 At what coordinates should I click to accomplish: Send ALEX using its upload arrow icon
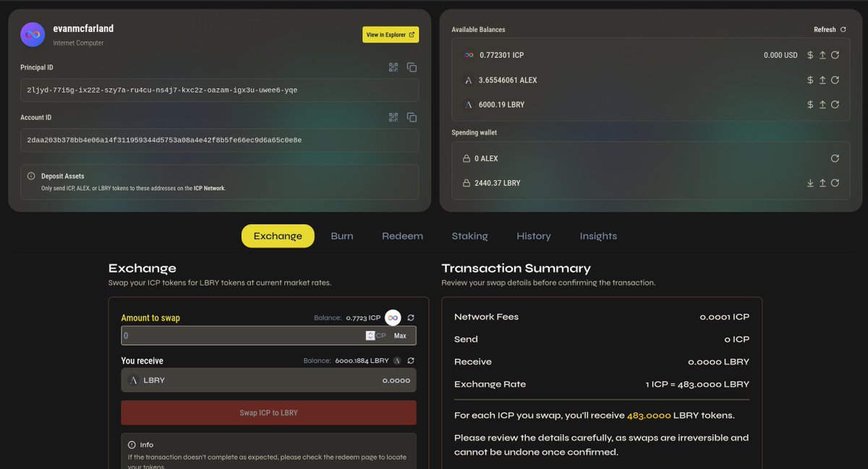[x=822, y=80]
